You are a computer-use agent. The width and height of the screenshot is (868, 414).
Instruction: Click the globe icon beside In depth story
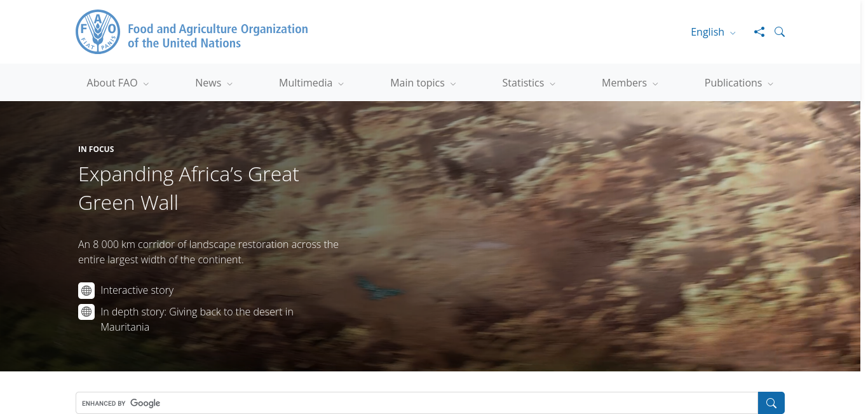pyautogui.click(x=86, y=312)
